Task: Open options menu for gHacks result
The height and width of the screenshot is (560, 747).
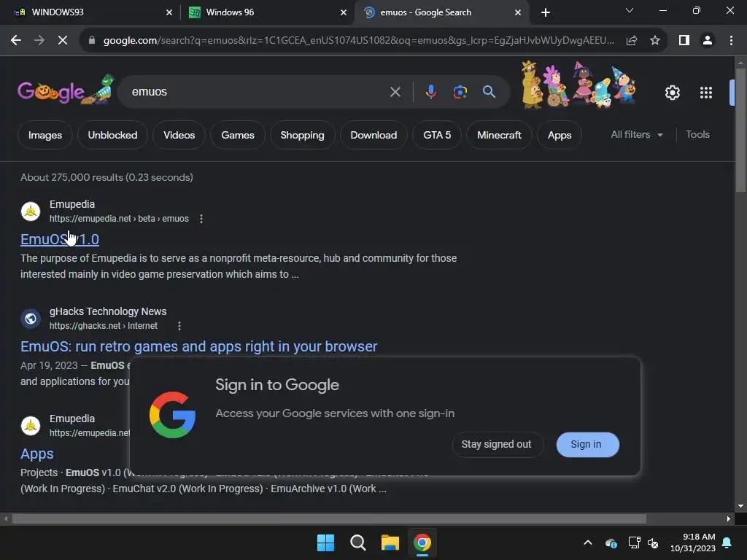Action: coord(179,326)
